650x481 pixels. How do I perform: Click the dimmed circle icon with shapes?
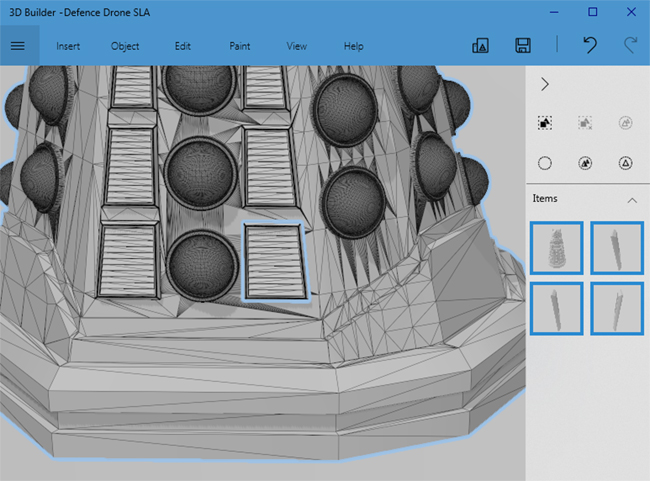pos(625,123)
